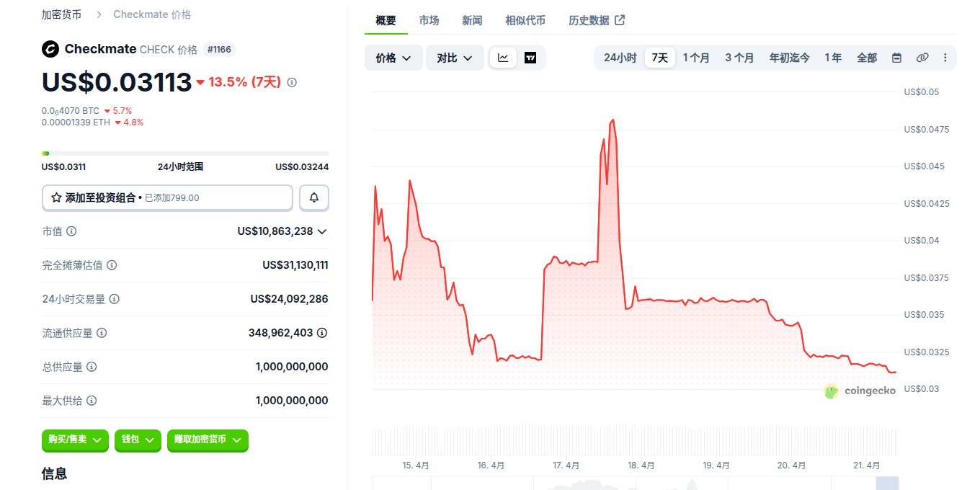Click the US$24,092,286 volume value
The image size is (980, 490).
pos(290,299)
